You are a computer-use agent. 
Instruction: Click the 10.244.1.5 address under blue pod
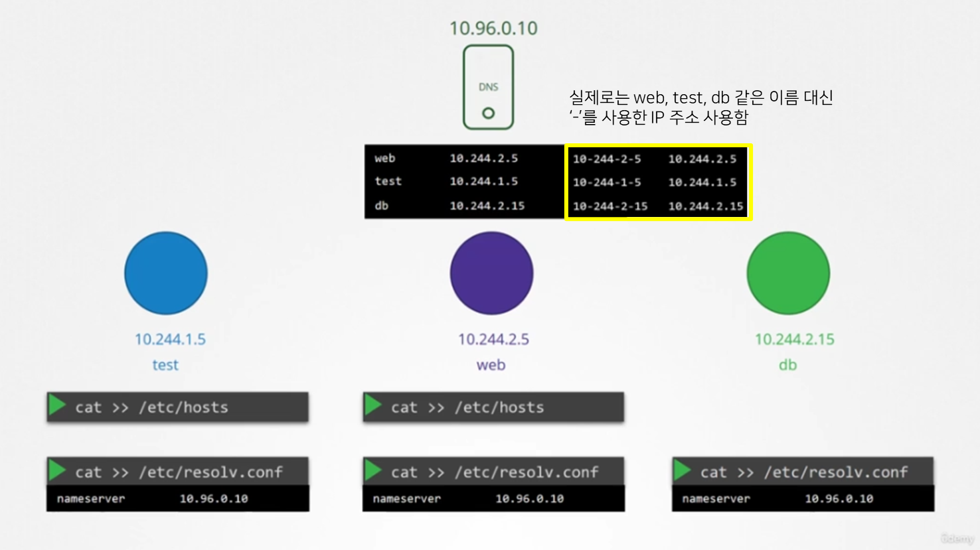(x=170, y=340)
